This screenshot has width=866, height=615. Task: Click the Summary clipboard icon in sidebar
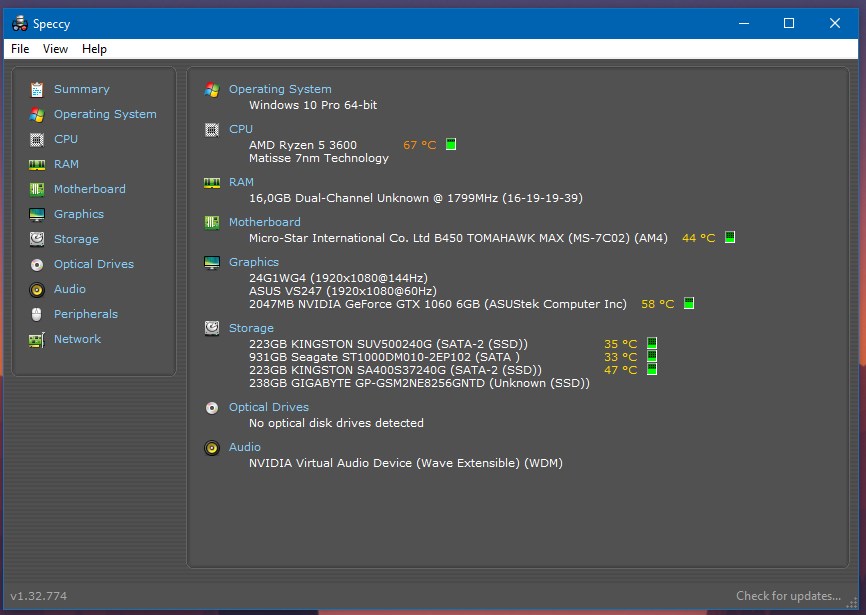click(x=37, y=89)
